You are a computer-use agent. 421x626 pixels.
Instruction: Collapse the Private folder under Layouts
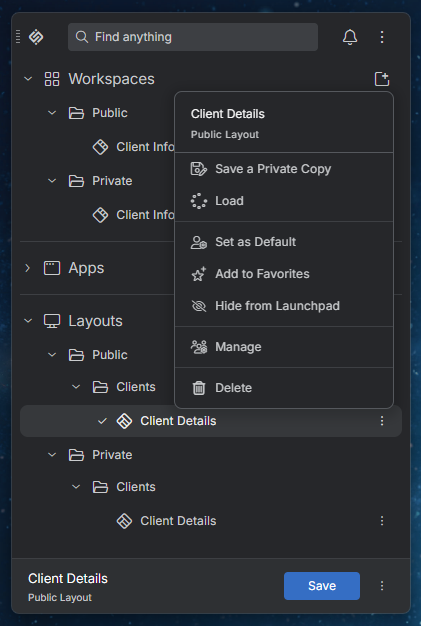point(52,454)
